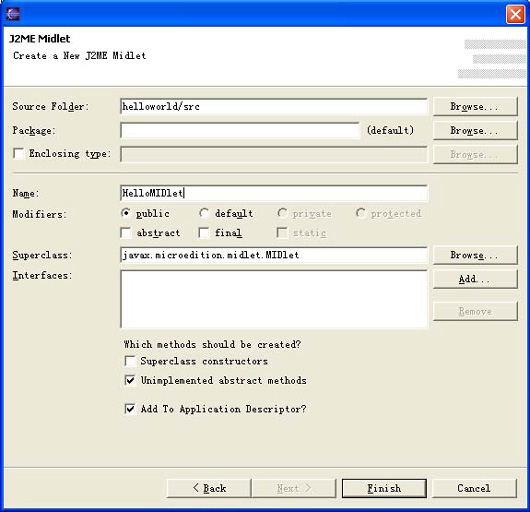Focus the Source Folder text field
This screenshot has height=512, width=530.
pyautogui.click(x=273, y=106)
